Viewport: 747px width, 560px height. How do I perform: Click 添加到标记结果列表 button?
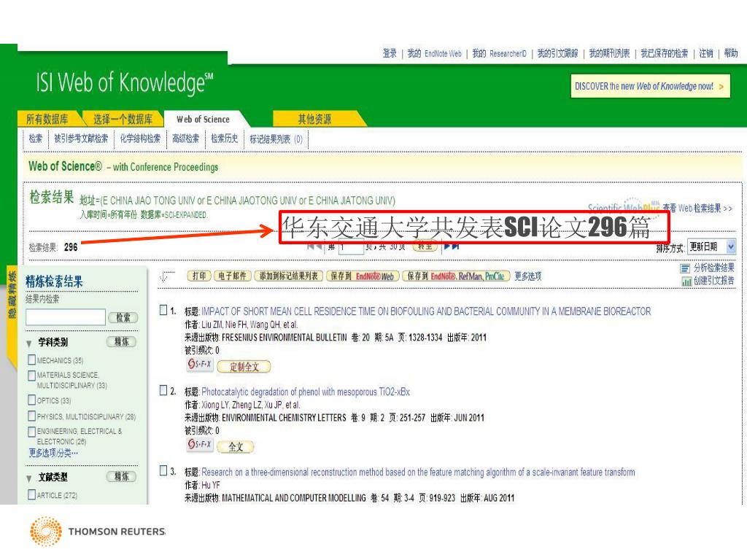tap(289, 276)
